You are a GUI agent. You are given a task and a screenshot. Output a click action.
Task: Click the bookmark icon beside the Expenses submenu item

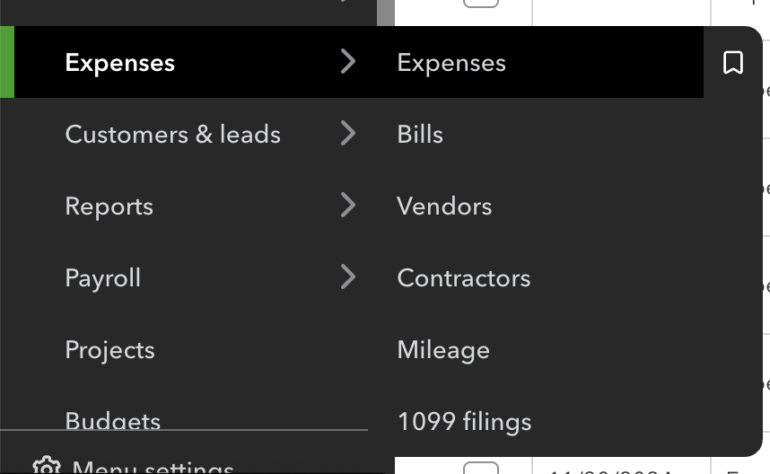tap(733, 63)
